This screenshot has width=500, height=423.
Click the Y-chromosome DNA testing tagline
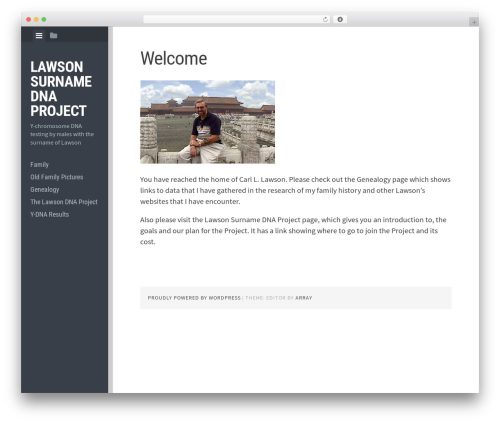click(x=62, y=134)
